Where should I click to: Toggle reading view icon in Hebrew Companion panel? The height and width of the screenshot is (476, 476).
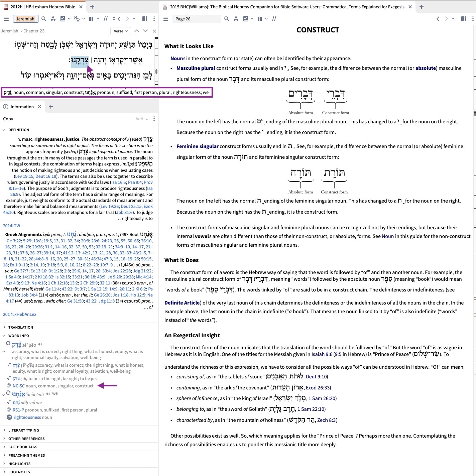tap(464, 19)
